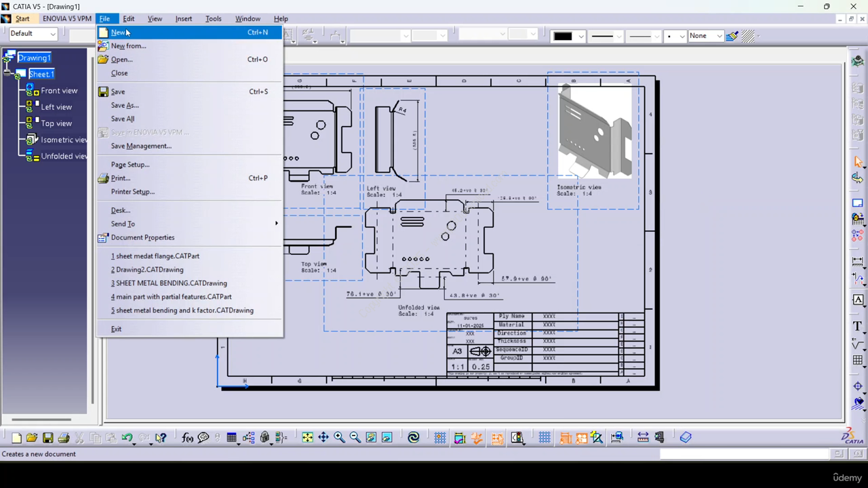The height and width of the screenshot is (488, 868).
Task: Select Front view in the tree
Action: point(59,91)
